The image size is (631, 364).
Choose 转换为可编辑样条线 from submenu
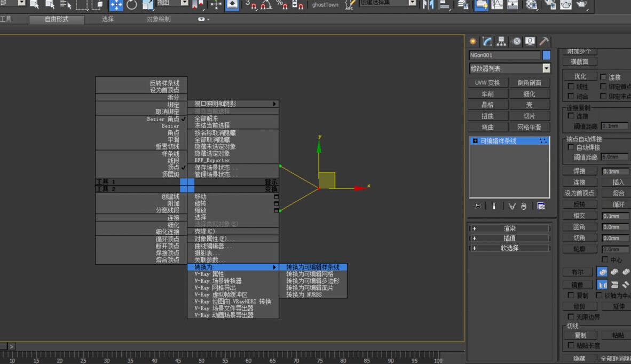pos(313,267)
